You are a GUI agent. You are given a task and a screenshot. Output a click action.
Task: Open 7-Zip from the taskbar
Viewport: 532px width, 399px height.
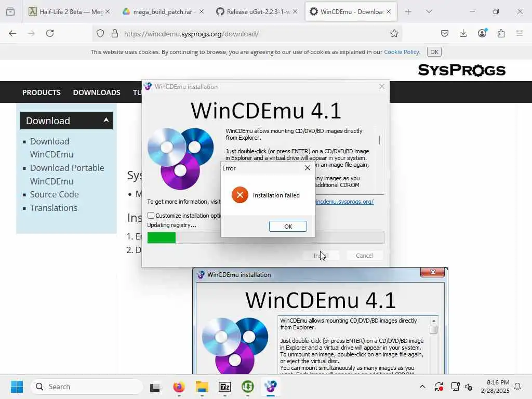[224, 387]
